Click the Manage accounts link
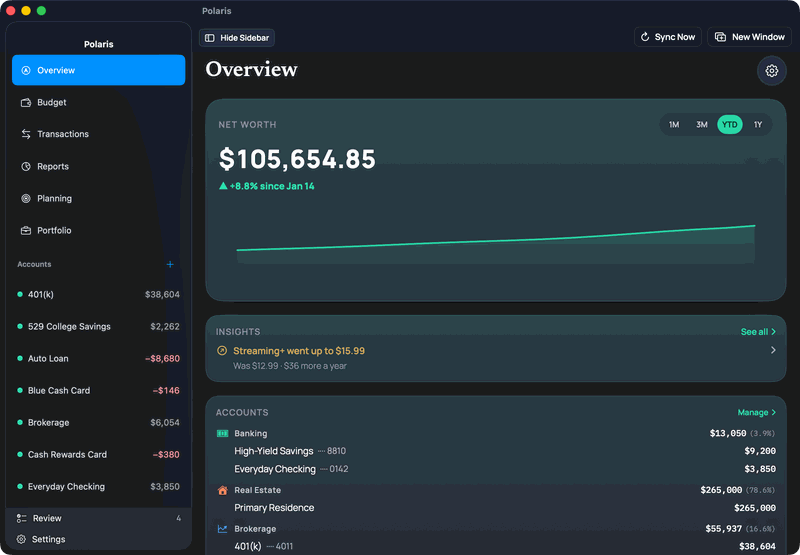 757,412
